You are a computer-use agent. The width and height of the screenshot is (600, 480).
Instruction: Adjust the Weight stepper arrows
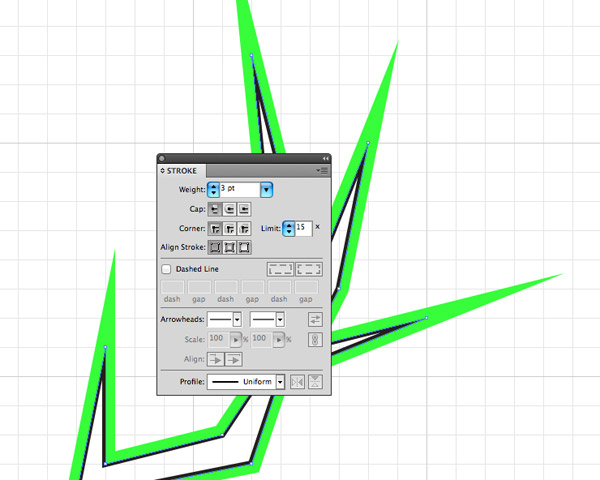213,189
